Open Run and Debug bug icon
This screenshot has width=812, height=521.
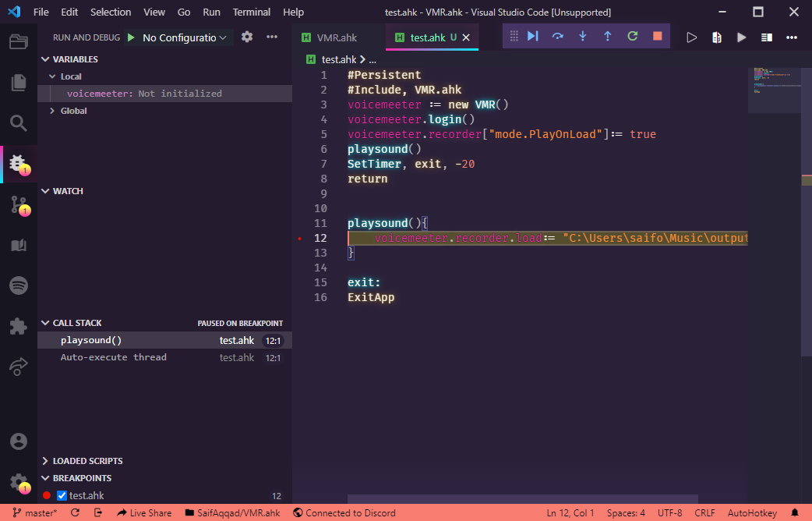[19, 164]
